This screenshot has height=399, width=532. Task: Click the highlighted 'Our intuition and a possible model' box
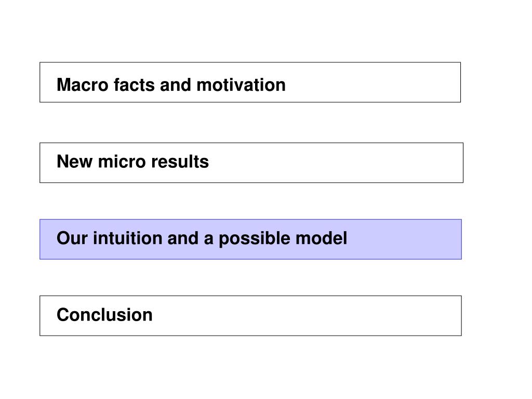251,239
